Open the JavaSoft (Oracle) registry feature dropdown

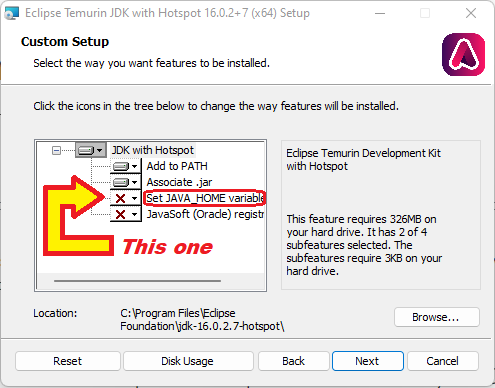point(126,214)
